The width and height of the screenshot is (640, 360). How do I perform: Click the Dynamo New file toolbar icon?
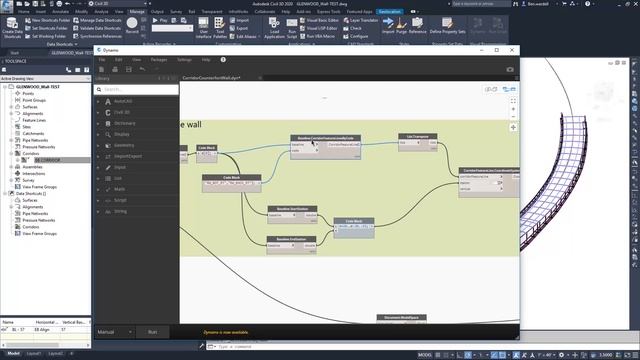pyautogui.click(x=102, y=69)
